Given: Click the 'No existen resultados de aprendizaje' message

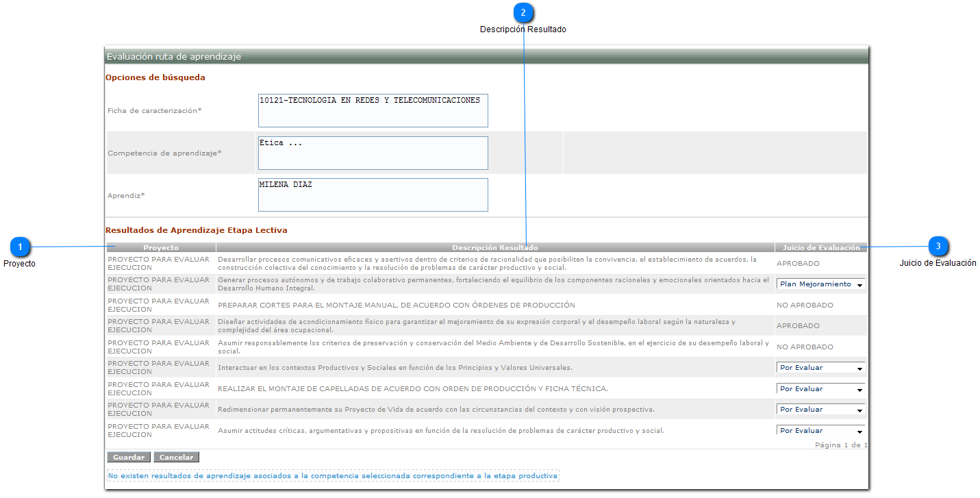Looking at the screenshot, I should (333, 475).
